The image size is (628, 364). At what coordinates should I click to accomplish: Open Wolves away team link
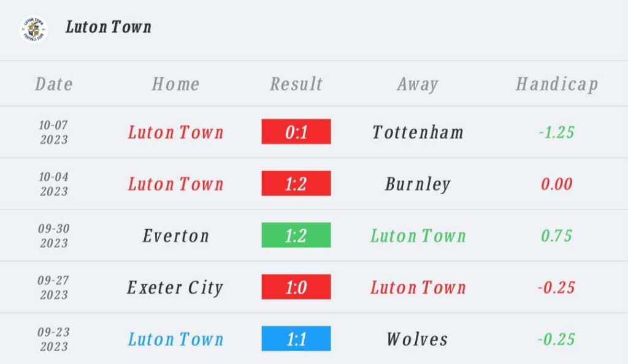click(417, 339)
